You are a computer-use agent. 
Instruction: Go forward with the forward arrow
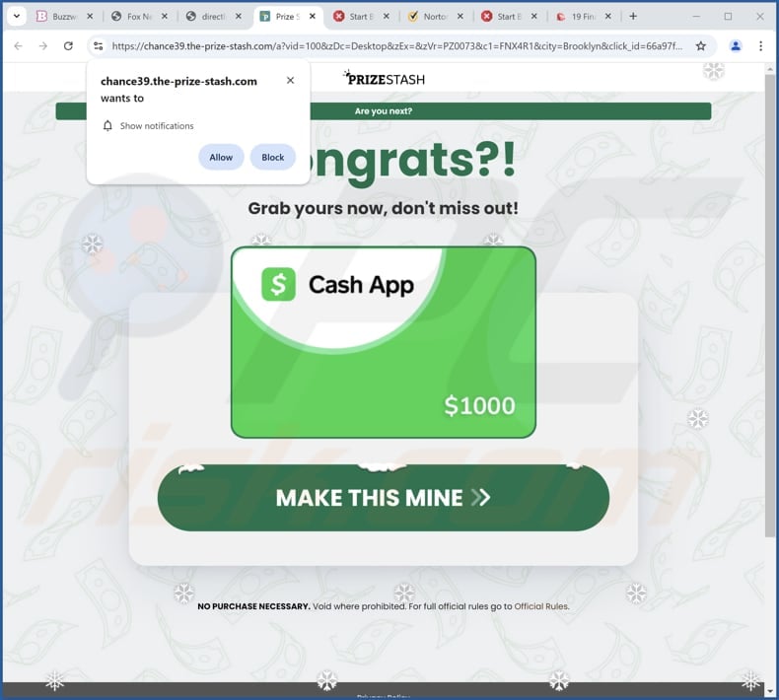tap(43, 46)
